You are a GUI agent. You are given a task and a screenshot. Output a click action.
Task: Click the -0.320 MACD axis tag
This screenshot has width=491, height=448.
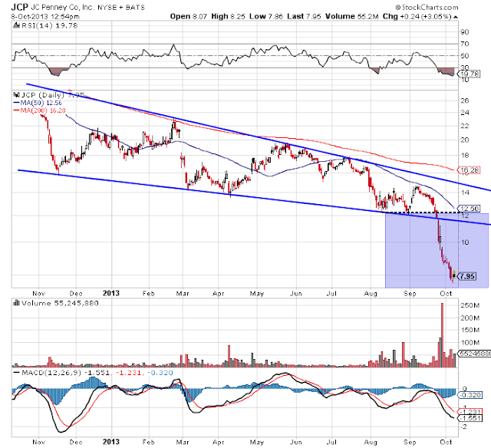click(x=470, y=395)
